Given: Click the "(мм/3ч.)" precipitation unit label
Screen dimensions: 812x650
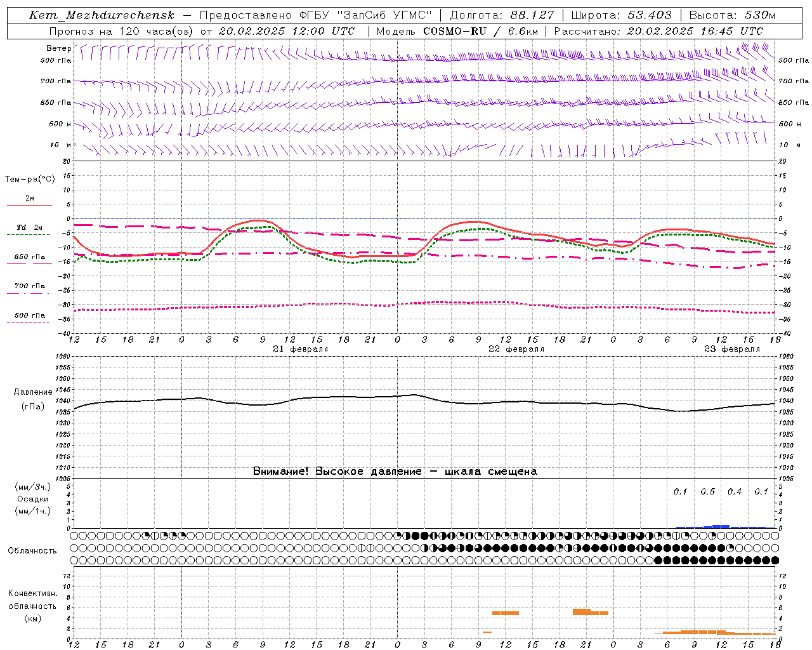Looking at the screenshot, I should [33, 487].
